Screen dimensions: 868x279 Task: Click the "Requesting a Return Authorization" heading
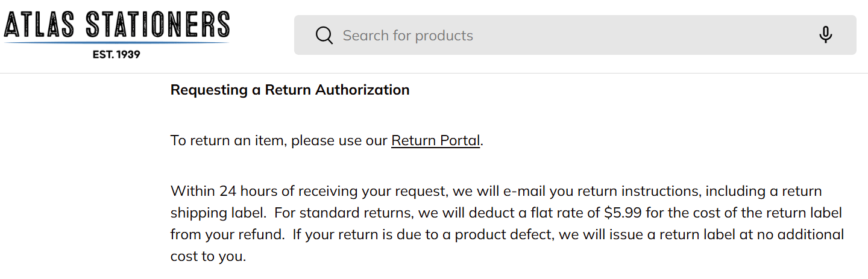[290, 90]
